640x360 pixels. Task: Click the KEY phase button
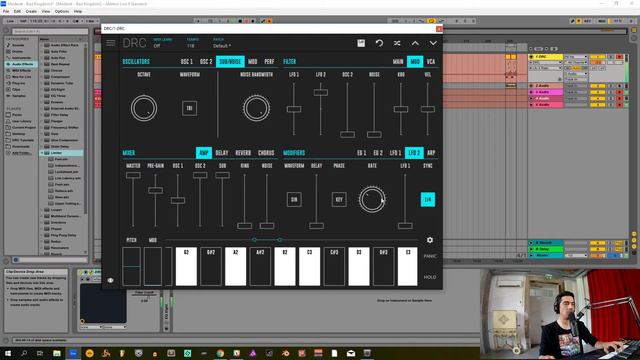pyautogui.click(x=339, y=199)
